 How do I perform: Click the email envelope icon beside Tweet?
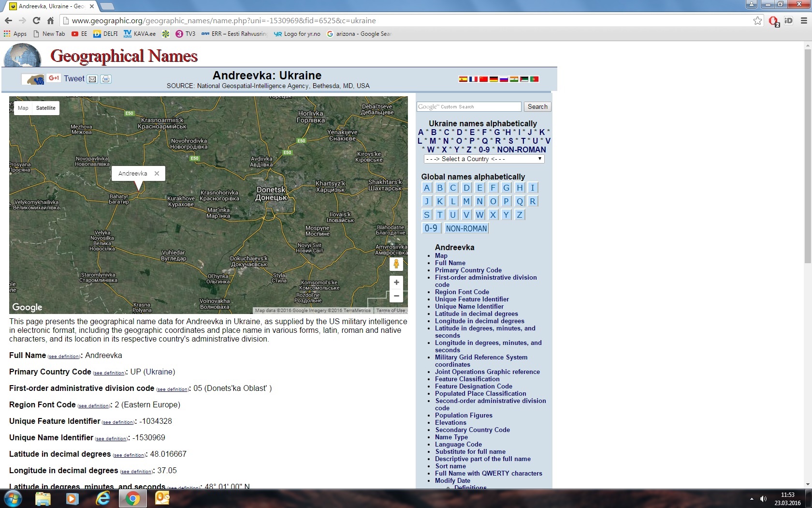point(93,79)
